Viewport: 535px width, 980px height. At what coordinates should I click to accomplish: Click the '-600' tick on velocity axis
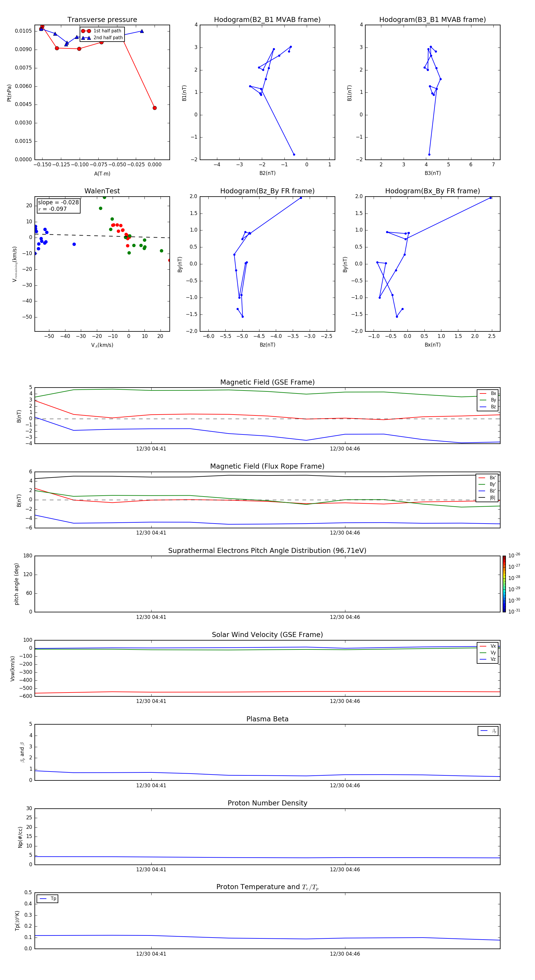click(x=25, y=696)
